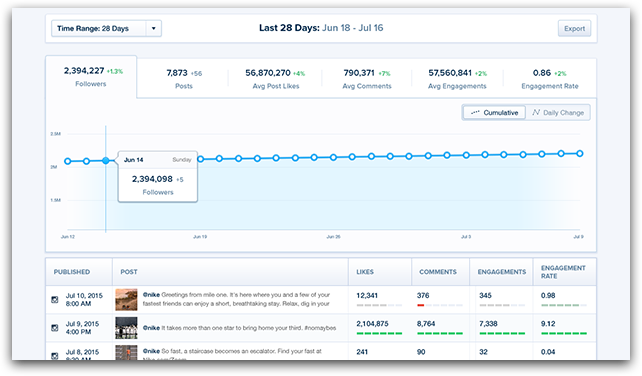Open the @nike link in Jul 9 post
The width and height of the screenshot is (642, 376).
pos(151,328)
